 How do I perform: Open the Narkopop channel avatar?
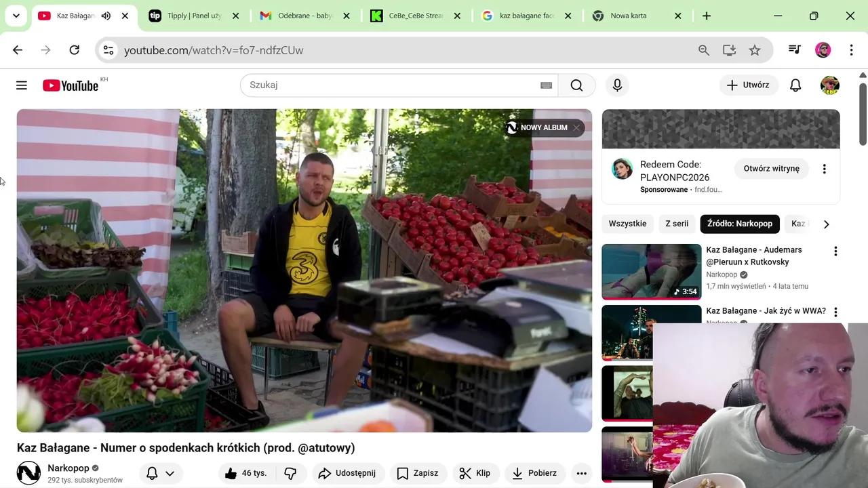tap(28, 473)
